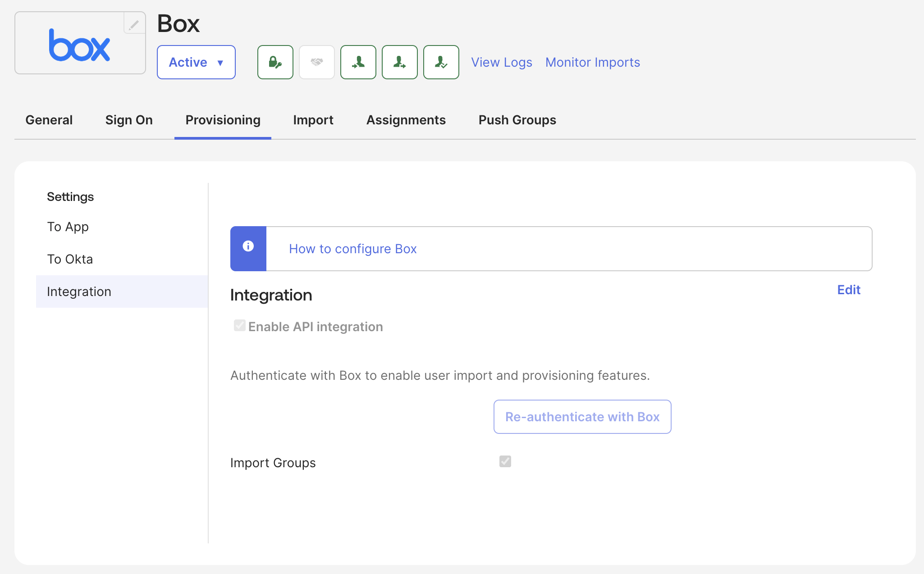Switch to the Push Groups tab
The height and width of the screenshot is (574, 924).
[517, 120]
